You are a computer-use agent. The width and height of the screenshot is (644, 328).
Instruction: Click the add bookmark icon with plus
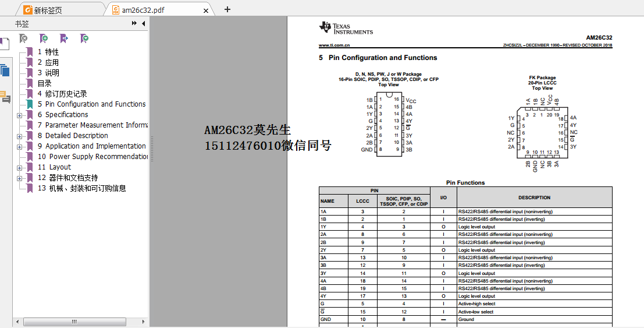[x=44, y=38]
